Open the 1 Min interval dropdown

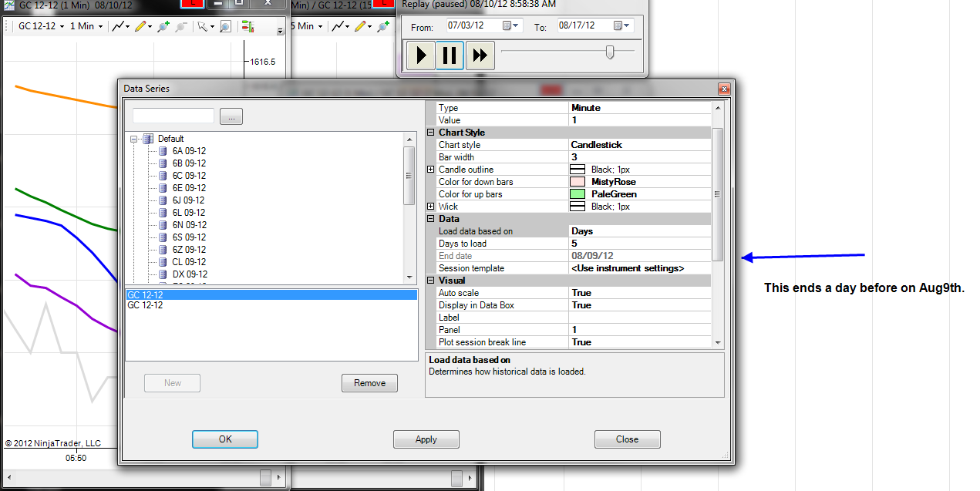tap(86, 26)
